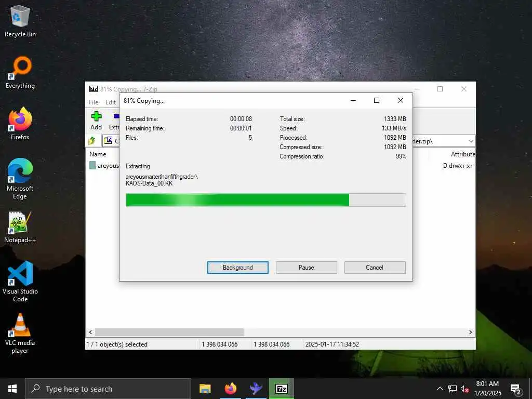The height and width of the screenshot is (399, 532).
Task: Click the 7z icon in window title
Action: tap(94, 89)
